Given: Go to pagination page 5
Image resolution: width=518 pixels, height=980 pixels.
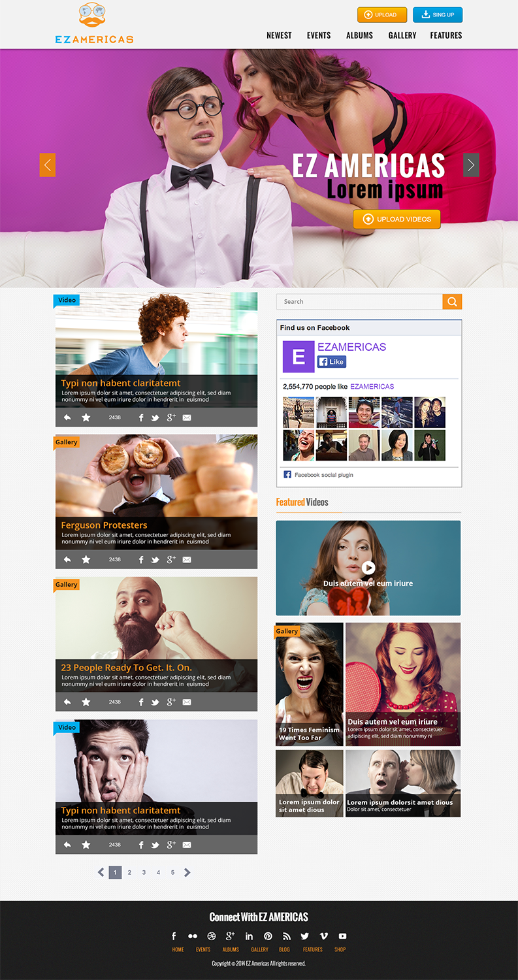Looking at the screenshot, I should (172, 872).
